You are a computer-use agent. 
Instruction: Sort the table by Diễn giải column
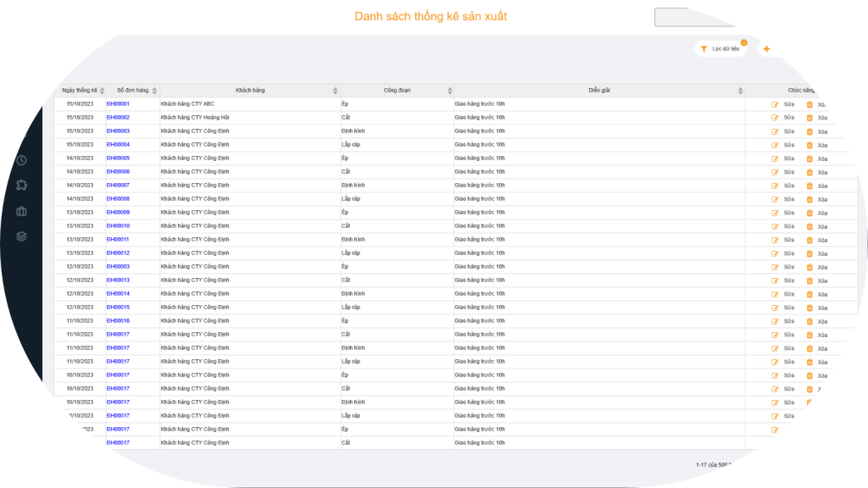point(740,91)
